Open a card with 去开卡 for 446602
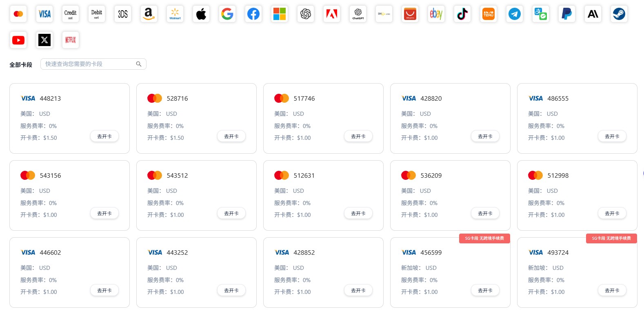 pyautogui.click(x=104, y=291)
